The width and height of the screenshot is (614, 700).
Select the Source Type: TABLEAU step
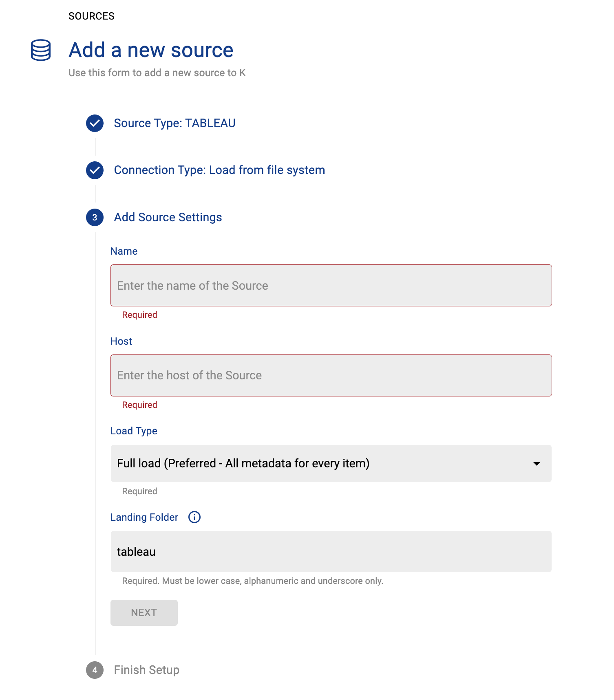[174, 123]
